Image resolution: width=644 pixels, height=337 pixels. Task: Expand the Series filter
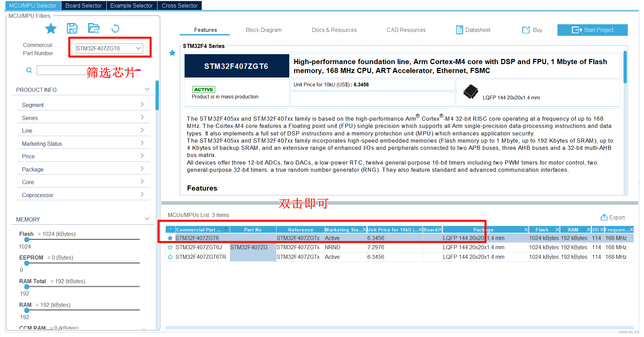[142, 117]
